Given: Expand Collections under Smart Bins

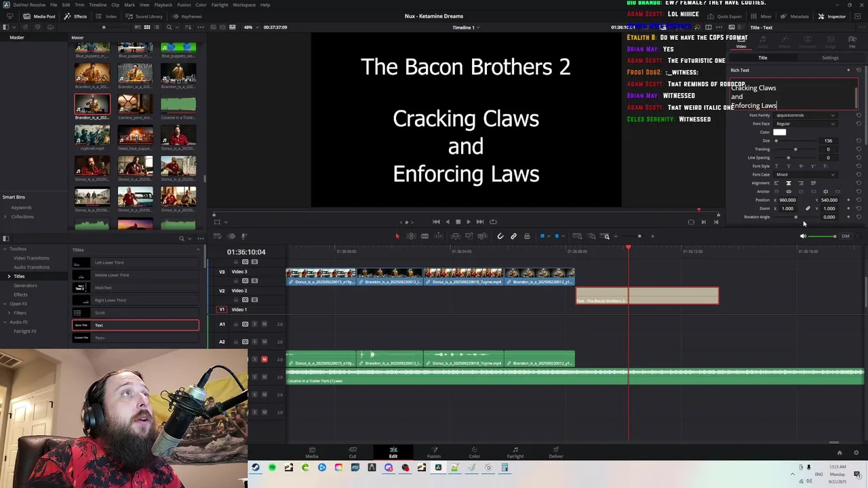Looking at the screenshot, I should point(5,217).
